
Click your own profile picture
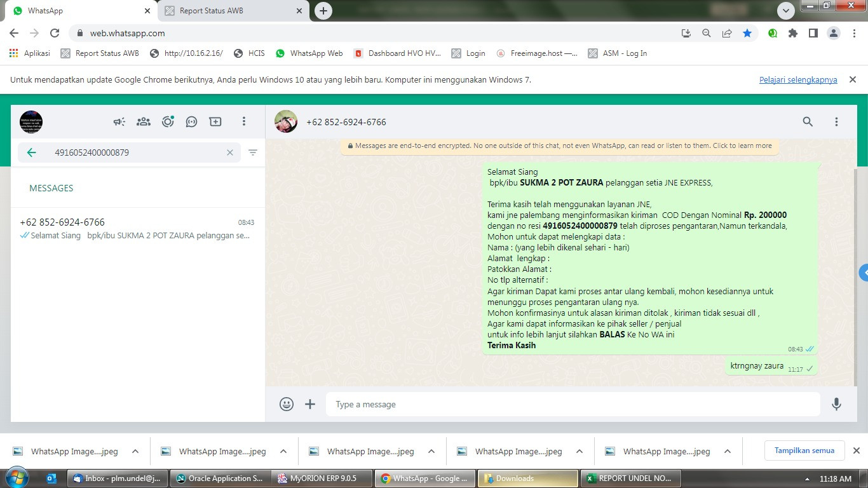coord(31,121)
